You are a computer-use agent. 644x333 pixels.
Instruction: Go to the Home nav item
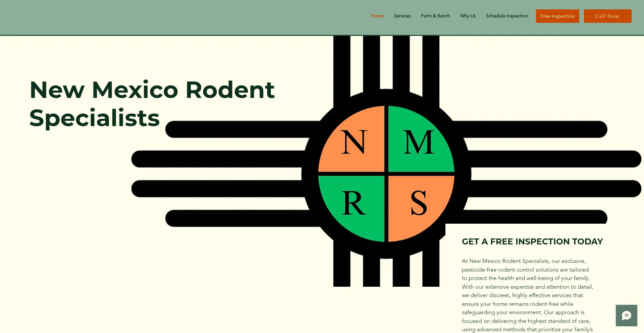tap(377, 16)
